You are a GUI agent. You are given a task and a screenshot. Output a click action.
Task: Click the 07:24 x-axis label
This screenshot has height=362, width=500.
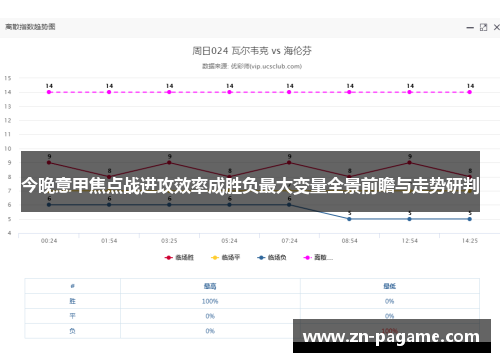coord(289,241)
